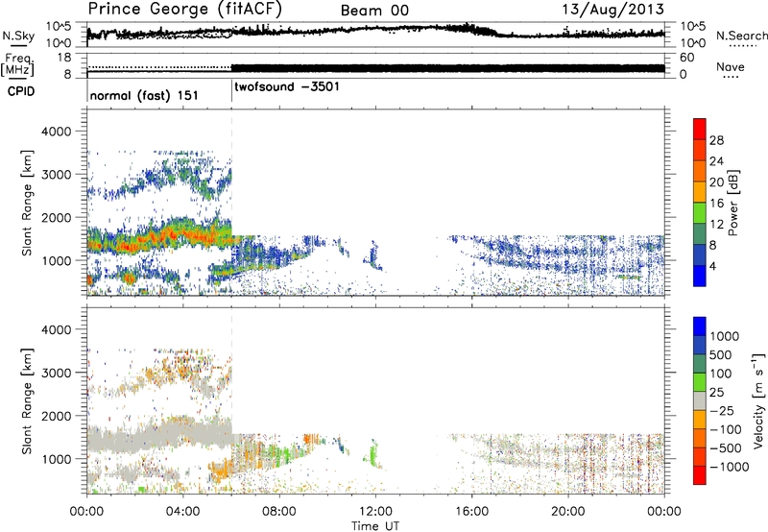Image resolution: width=768 pixels, height=532 pixels.
Task: Click the "Time UT" axis label
Action: pos(375,526)
